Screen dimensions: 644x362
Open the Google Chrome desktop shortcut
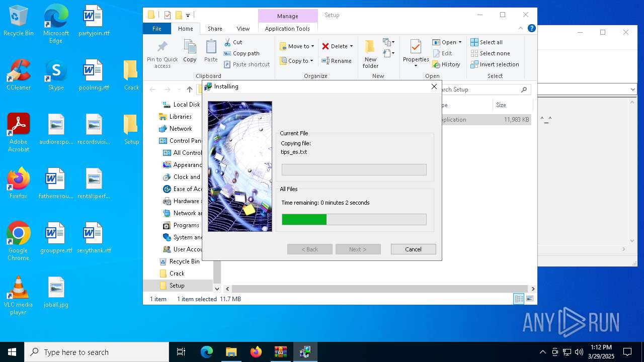tap(19, 241)
